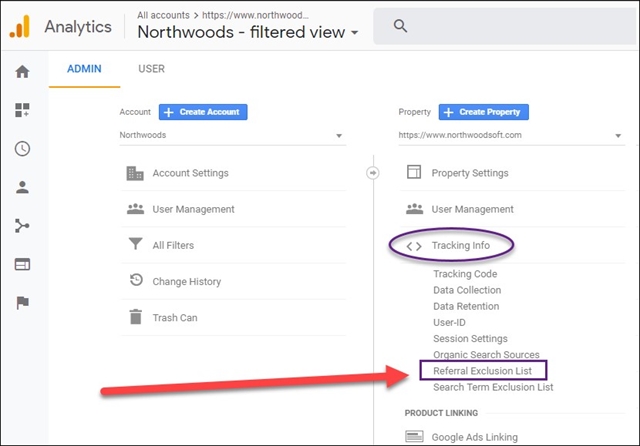
Task: Open Trash Can
Action: (175, 317)
